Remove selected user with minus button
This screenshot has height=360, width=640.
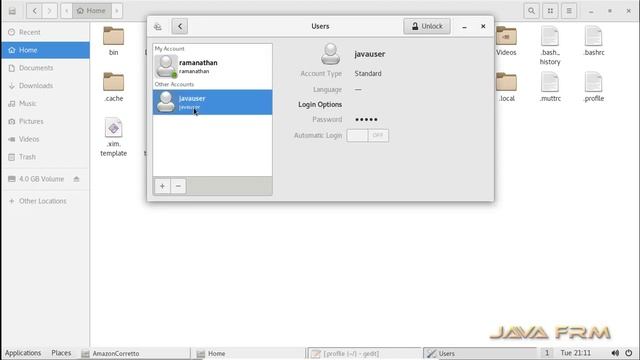tap(178, 186)
